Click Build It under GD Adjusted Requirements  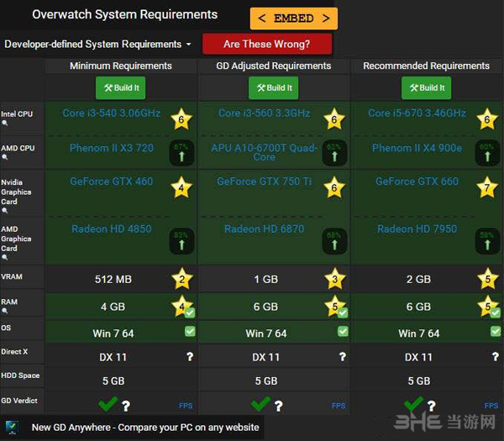click(x=274, y=87)
